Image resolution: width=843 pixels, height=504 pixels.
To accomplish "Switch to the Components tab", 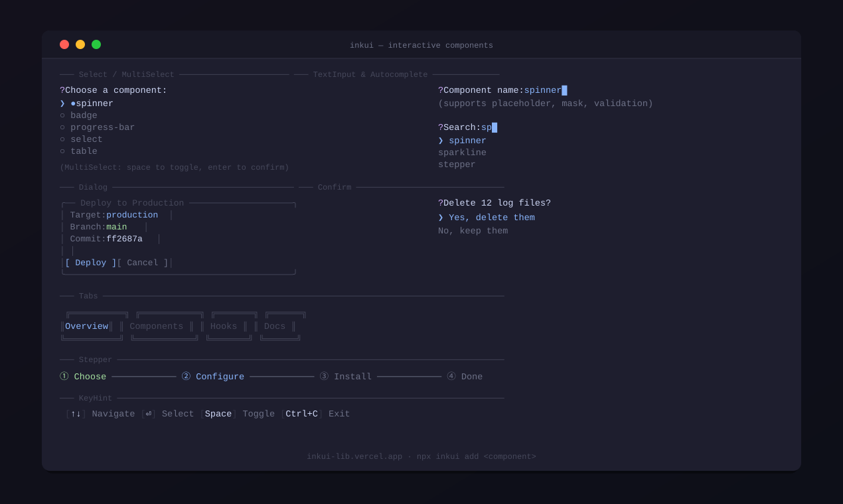I will coord(157,327).
